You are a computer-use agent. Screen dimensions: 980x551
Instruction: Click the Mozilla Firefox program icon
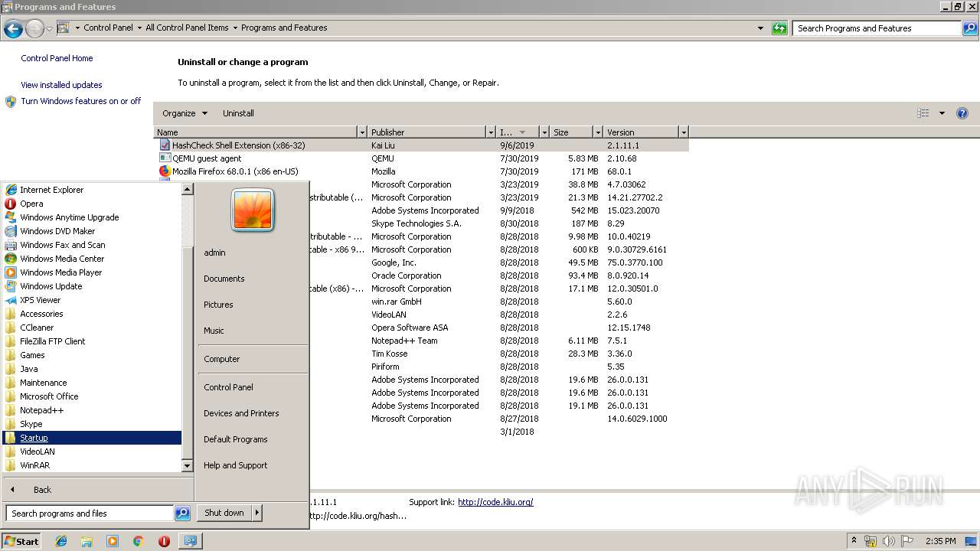coord(165,171)
